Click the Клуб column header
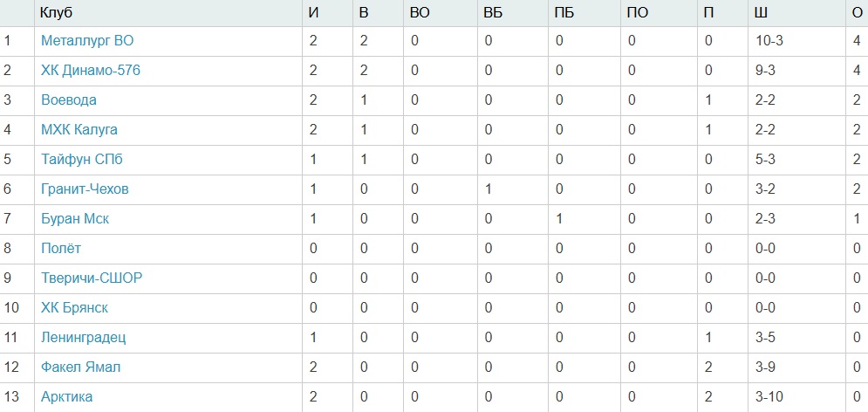The height and width of the screenshot is (412, 868). pos(56,12)
